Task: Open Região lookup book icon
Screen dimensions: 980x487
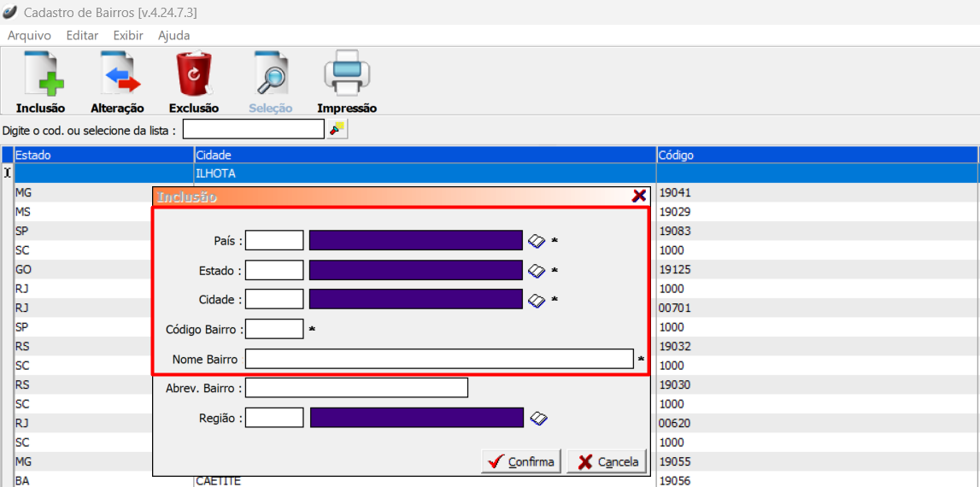Action: click(537, 418)
